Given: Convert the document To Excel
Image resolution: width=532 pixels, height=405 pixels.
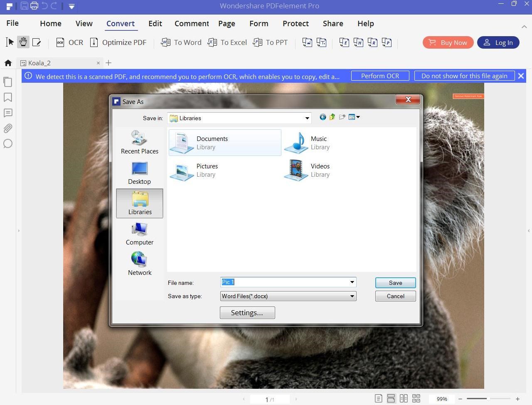Looking at the screenshot, I should tap(227, 42).
